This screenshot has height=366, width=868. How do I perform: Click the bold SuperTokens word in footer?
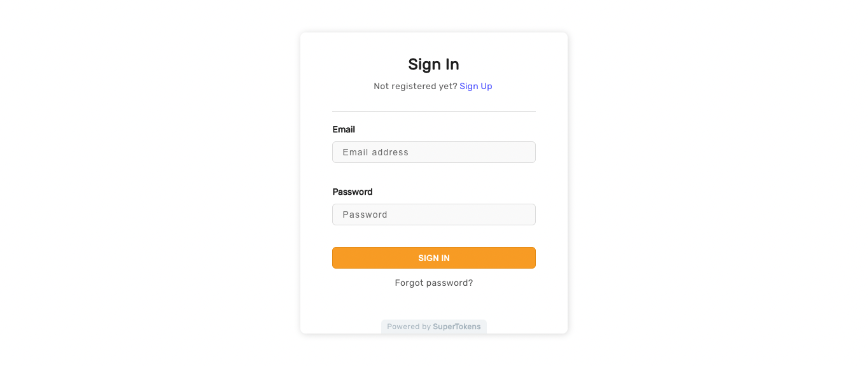click(x=457, y=327)
